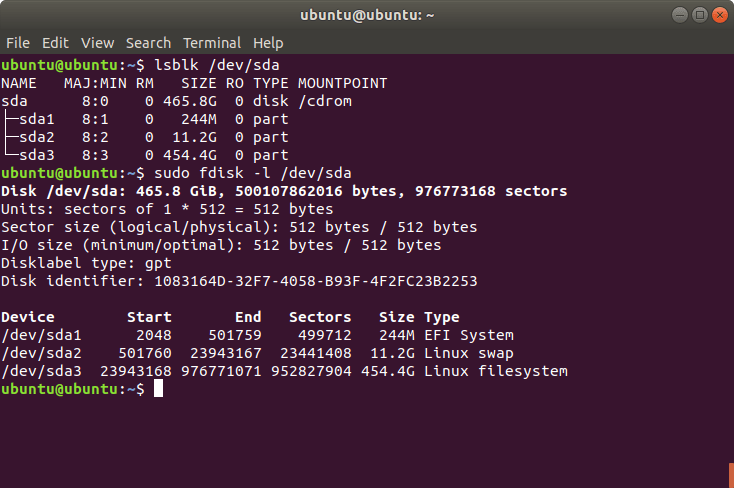
Task: Click /dev/sda3 in the fdisk table
Action: tap(41, 371)
